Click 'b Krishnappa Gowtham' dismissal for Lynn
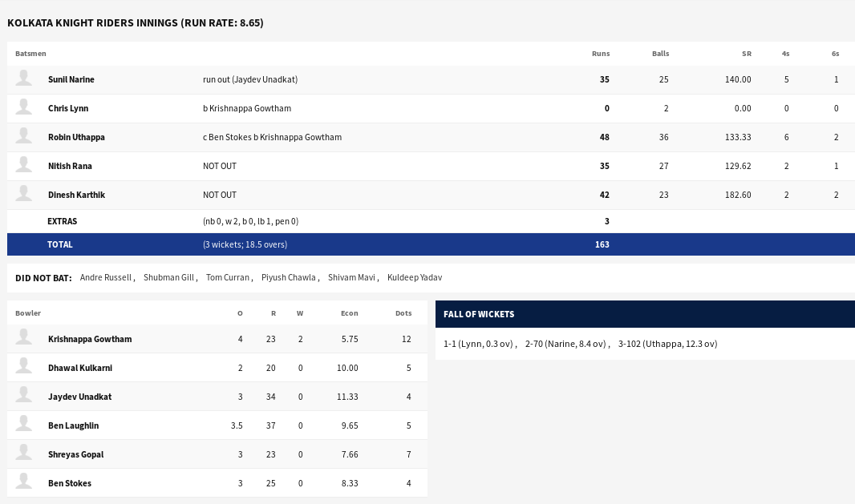This screenshot has height=504, width=855. point(247,108)
